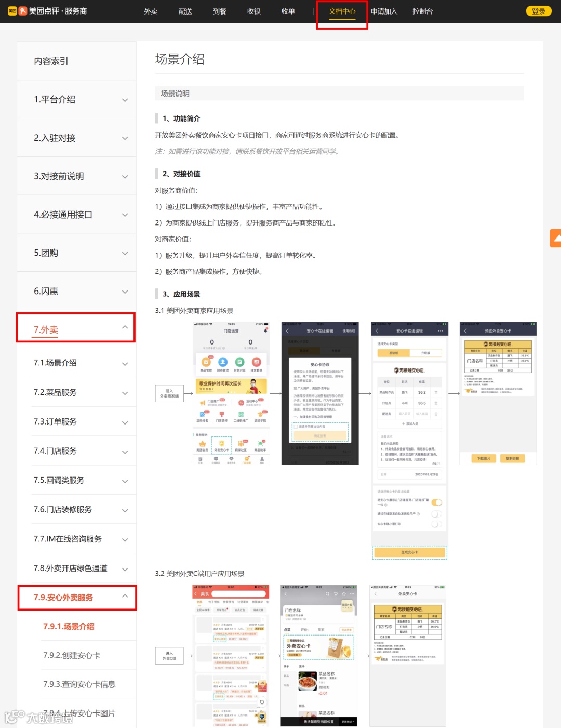Select 7.9.1.场景介绍 sub-item
The width and height of the screenshot is (561, 728).
(x=69, y=626)
